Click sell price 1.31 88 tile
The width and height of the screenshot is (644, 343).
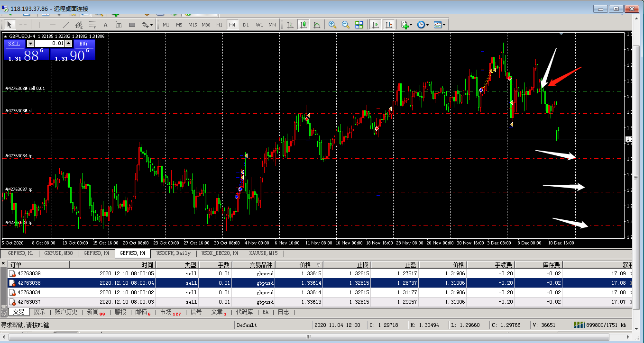[26, 54]
